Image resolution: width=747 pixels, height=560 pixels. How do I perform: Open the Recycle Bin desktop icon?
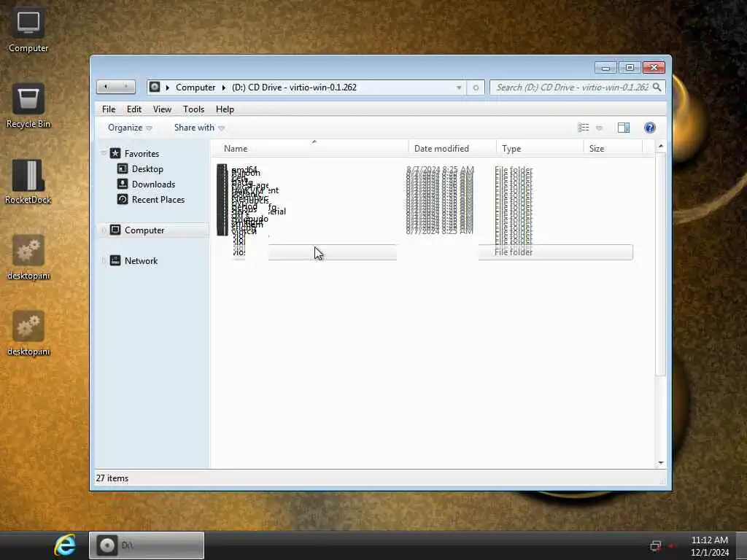[x=28, y=106]
